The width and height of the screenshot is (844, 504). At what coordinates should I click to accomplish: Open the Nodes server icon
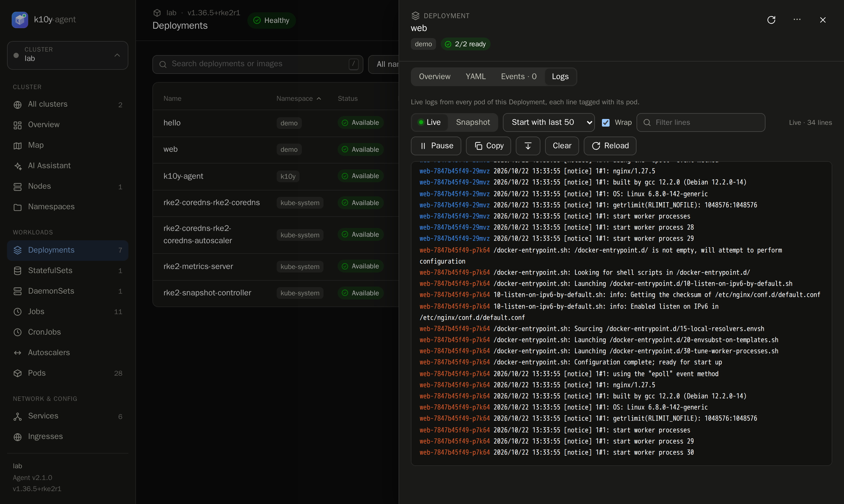(x=18, y=187)
